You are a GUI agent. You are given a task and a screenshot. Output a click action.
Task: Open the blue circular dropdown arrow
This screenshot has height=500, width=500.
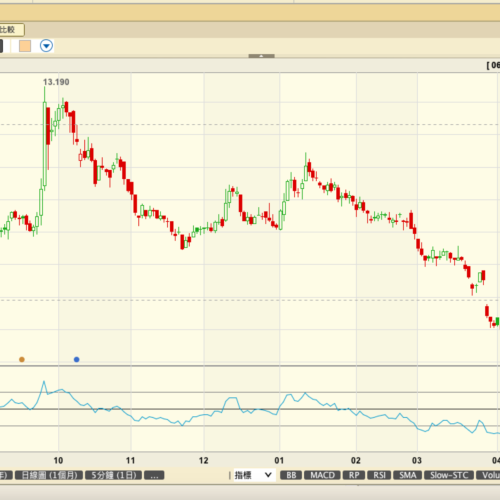coord(46,46)
